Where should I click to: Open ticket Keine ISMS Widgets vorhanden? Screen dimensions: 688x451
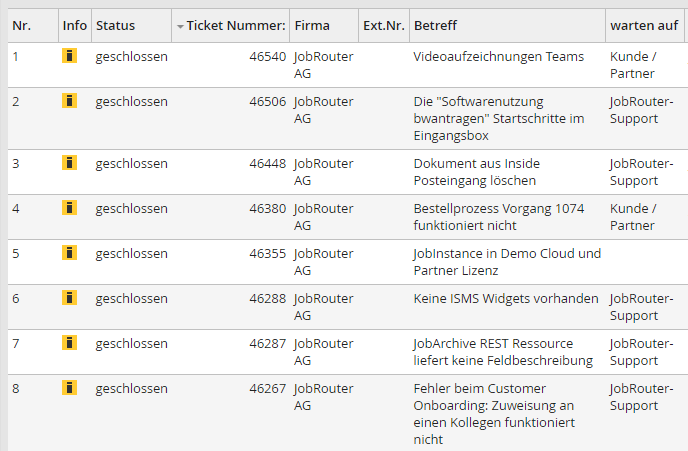[x=506, y=298]
